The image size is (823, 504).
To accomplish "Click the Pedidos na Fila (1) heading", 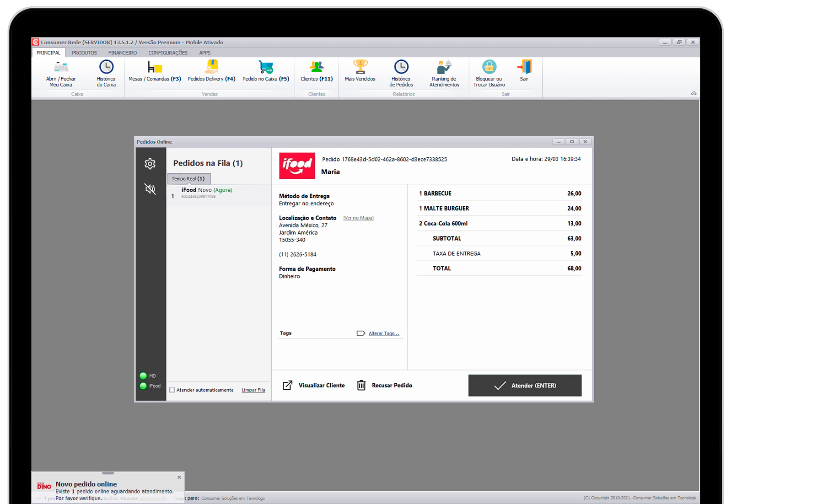I will [x=208, y=163].
